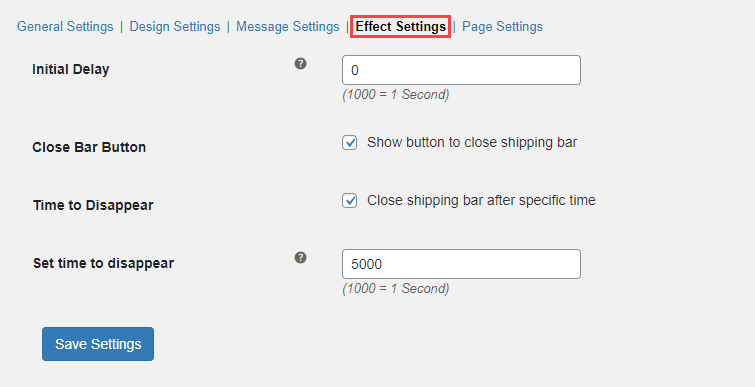755x387 pixels.
Task: Click the (1000 = 1 Second) hint under the 5000 field
Action: (396, 288)
